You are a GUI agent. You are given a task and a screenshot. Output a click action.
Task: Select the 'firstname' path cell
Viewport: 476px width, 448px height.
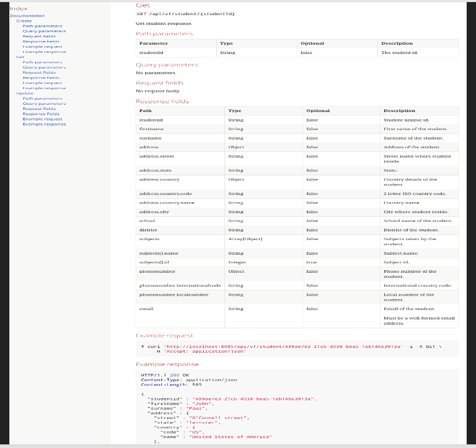pos(151,129)
